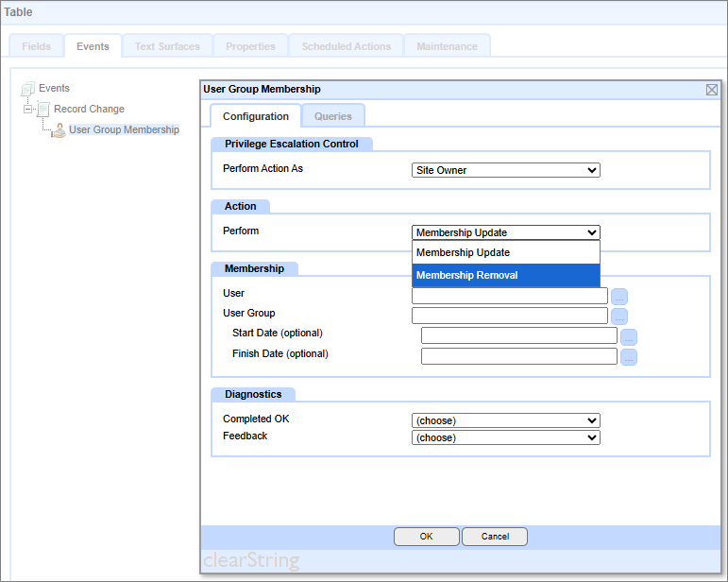The image size is (728, 582).
Task: Select Membership Removal from the list
Action: [506, 276]
